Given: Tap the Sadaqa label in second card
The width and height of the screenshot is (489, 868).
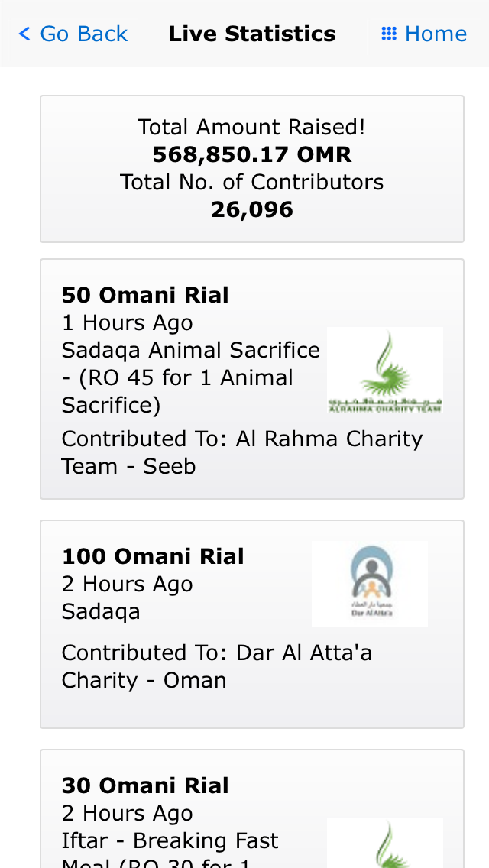Looking at the screenshot, I should pos(101,612).
